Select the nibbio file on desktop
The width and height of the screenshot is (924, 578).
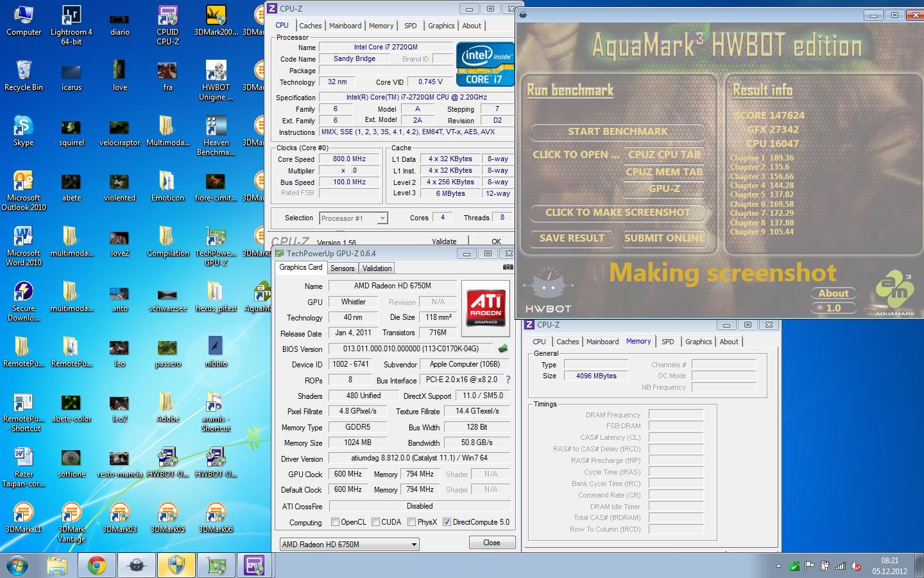[x=216, y=352]
